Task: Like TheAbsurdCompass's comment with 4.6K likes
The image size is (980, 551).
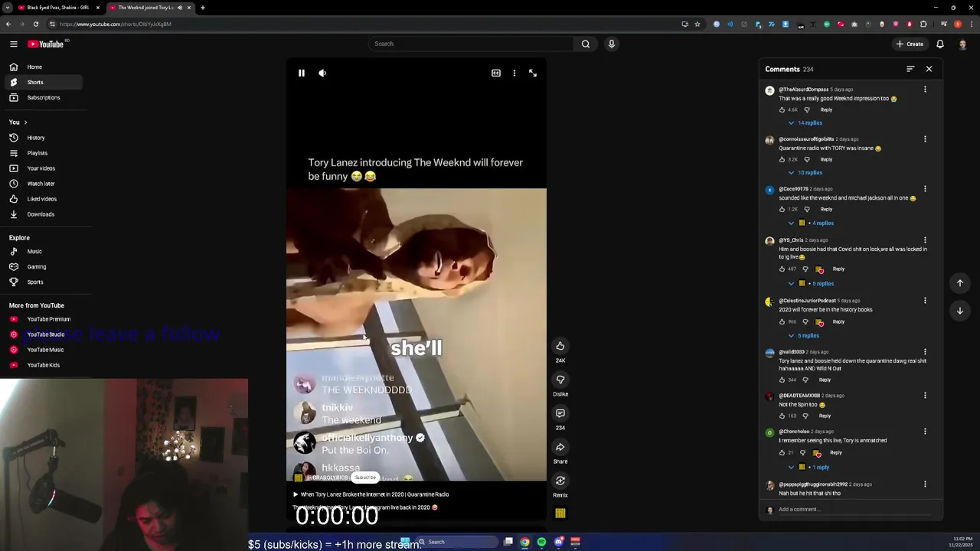Action: pos(782,109)
